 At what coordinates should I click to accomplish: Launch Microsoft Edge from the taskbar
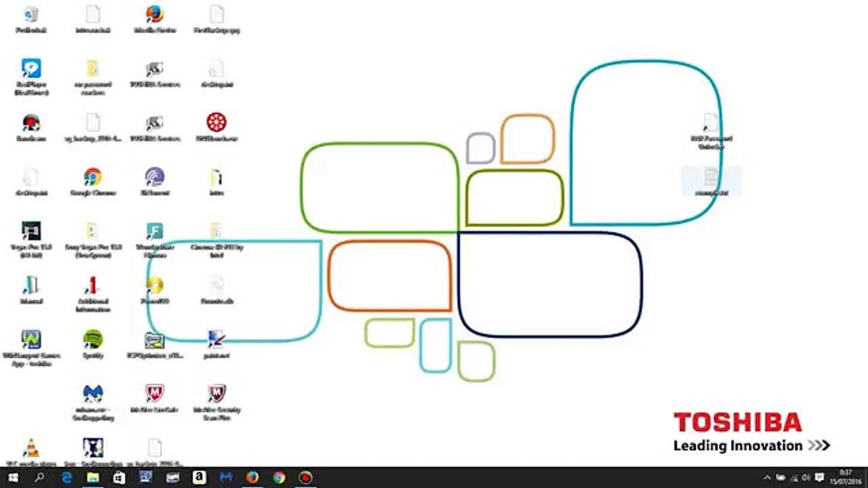tap(66, 478)
